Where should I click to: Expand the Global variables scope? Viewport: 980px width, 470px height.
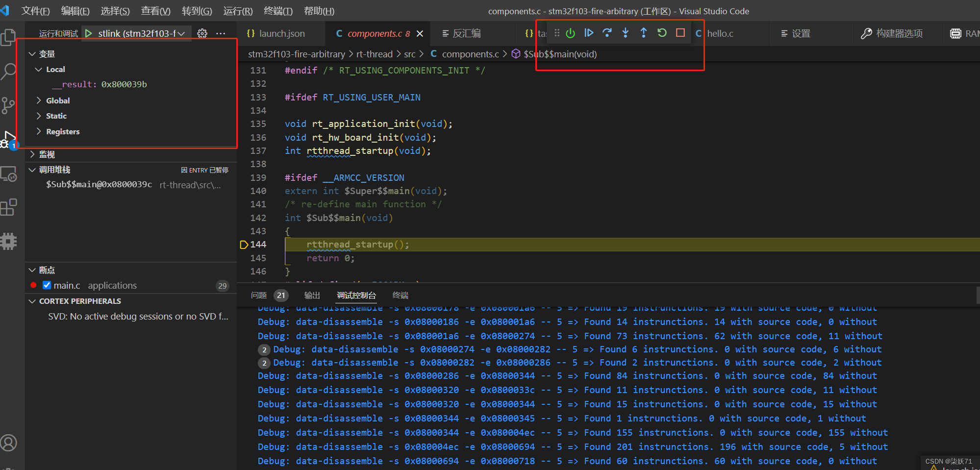tap(39, 100)
